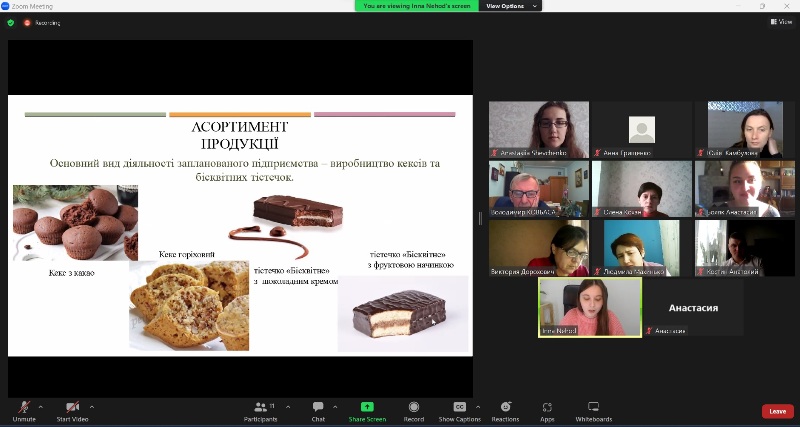Screen dimensions: 800x427
Task: Click the green Share Screen icon
Action: tap(367, 407)
